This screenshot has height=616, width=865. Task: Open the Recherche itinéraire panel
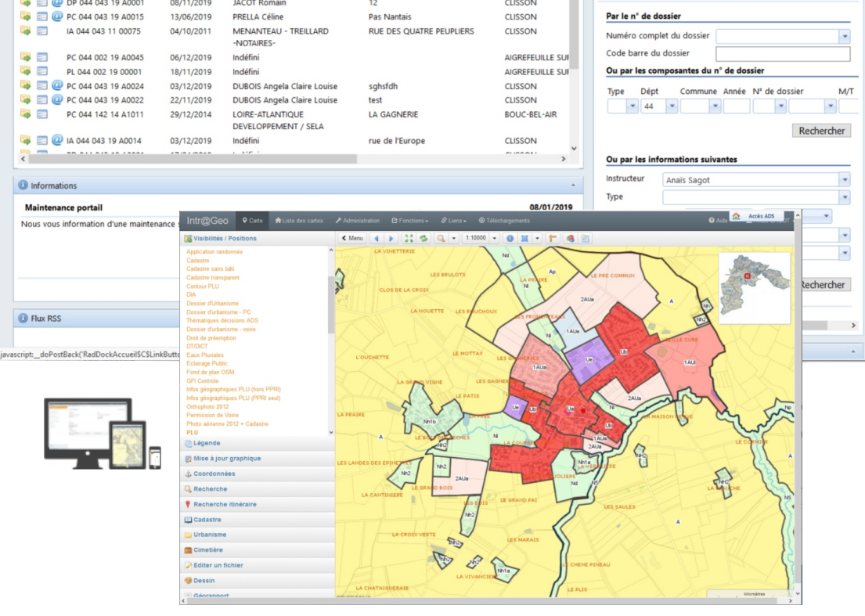(x=225, y=505)
